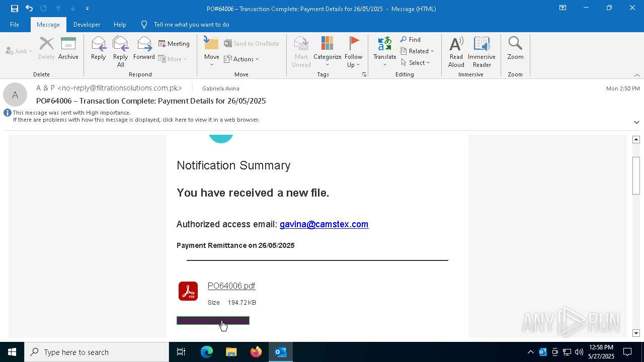Click Find in Editing group
Image resolution: width=644 pixels, height=362 pixels.
pos(411,39)
